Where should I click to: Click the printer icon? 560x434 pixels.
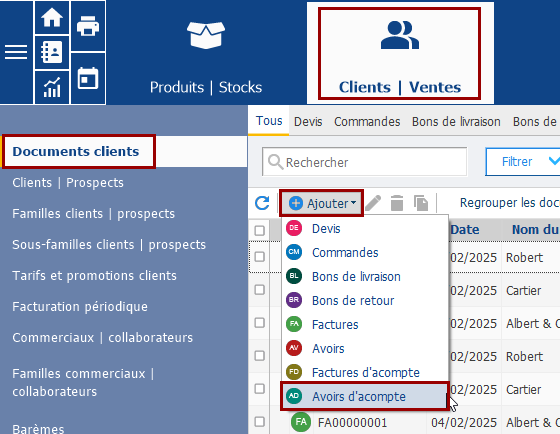point(88,26)
